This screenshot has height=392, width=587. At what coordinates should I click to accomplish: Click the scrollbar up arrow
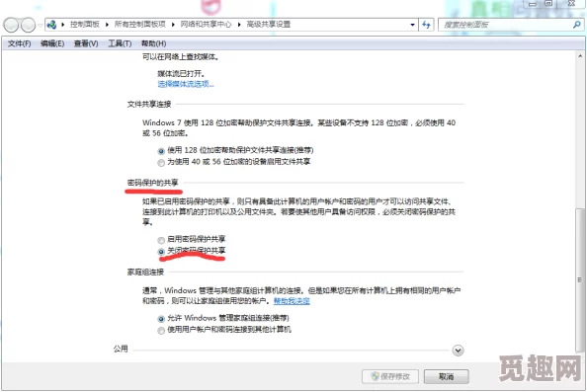pos(580,55)
